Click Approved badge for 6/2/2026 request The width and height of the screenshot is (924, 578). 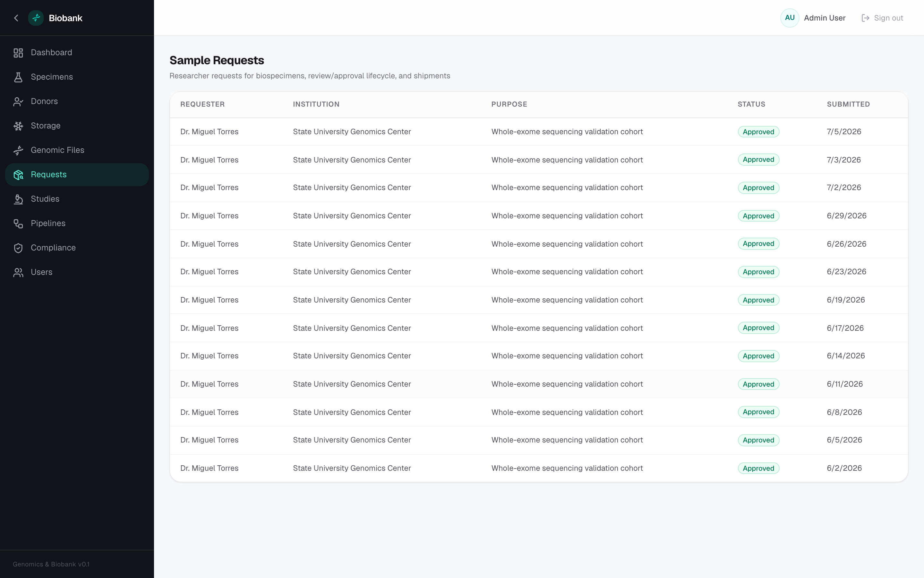pyautogui.click(x=758, y=468)
